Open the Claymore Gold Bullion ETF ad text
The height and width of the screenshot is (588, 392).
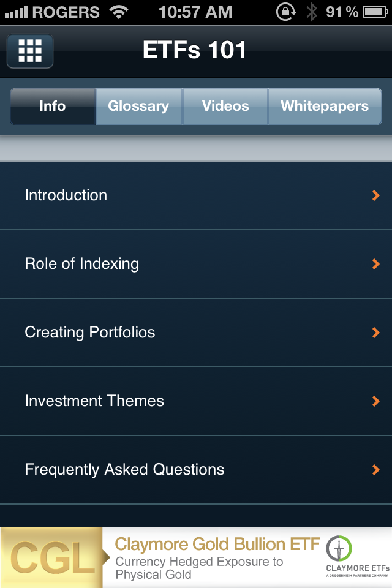pos(217,544)
